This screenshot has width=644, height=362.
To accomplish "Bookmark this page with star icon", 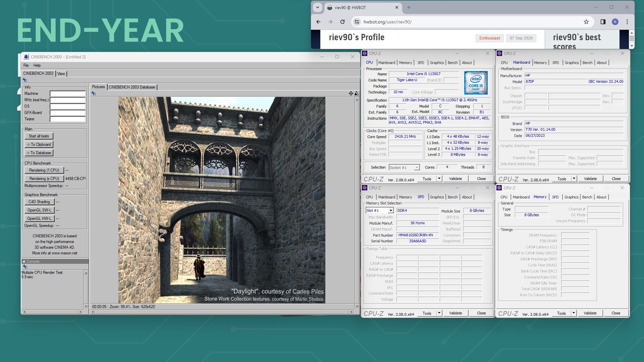I will [586, 22].
